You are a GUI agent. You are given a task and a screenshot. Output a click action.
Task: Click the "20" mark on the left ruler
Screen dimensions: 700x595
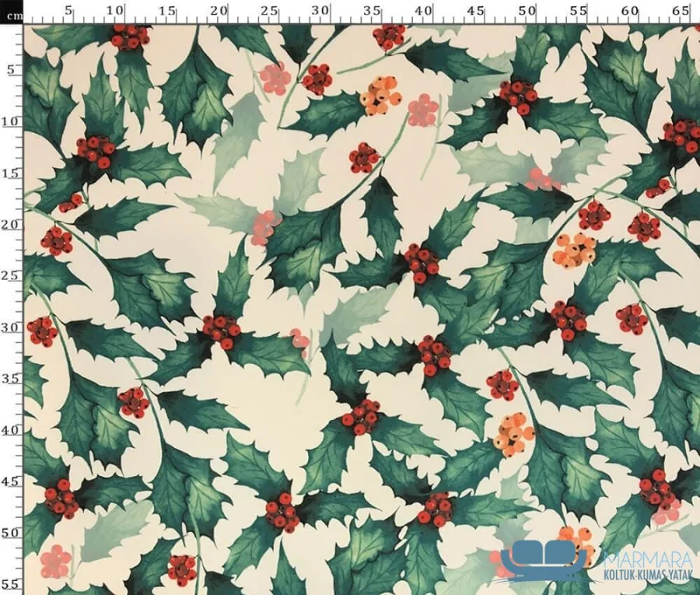click(x=11, y=225)
